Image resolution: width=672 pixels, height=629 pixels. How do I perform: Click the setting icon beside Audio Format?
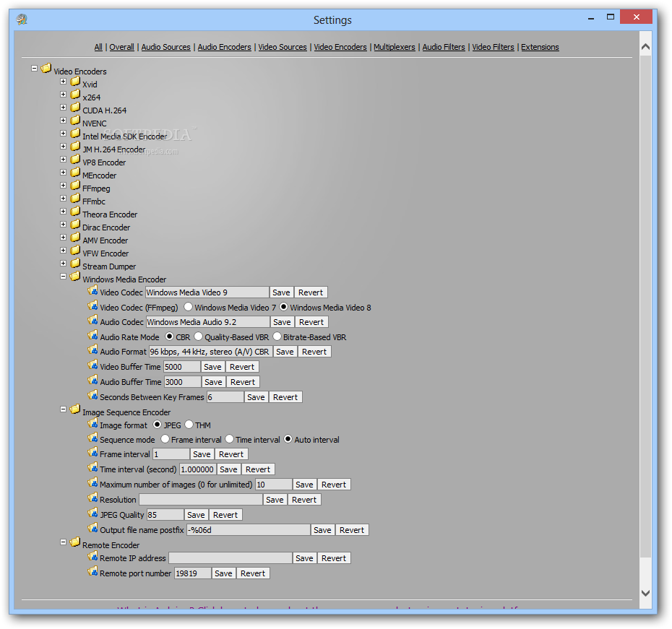pos(92,350)
